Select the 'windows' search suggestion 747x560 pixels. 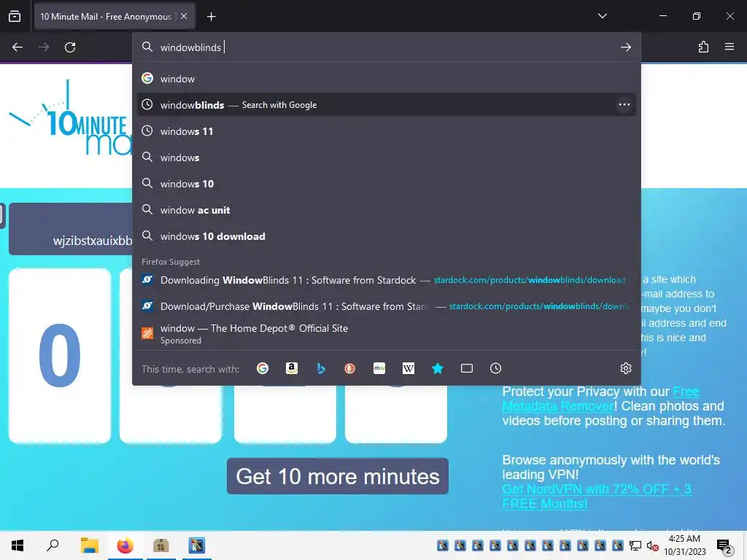(x=387, y=157)
